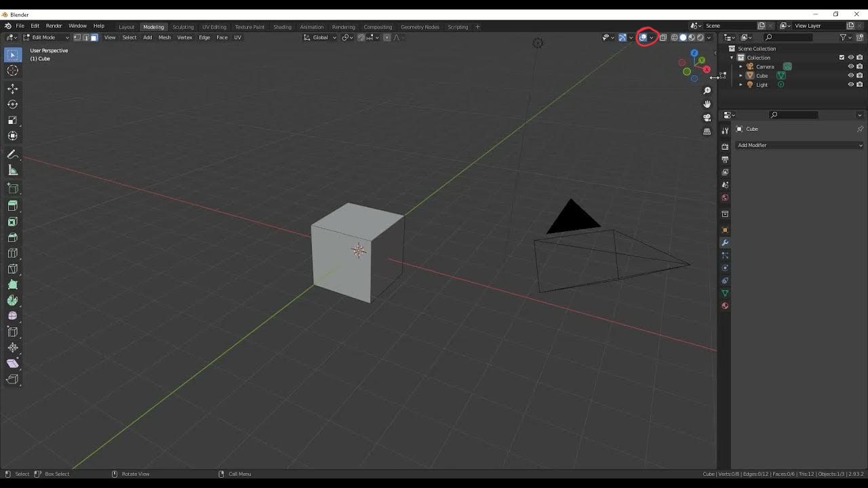The image size is (868, 488).
Task: Select the Bevel tool
Action: [12, 237]
